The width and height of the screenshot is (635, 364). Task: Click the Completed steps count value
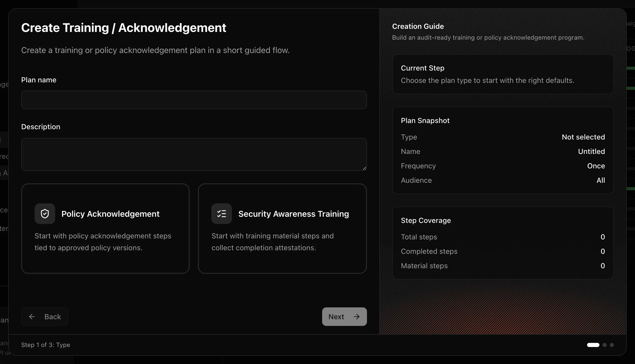(603, 251)
